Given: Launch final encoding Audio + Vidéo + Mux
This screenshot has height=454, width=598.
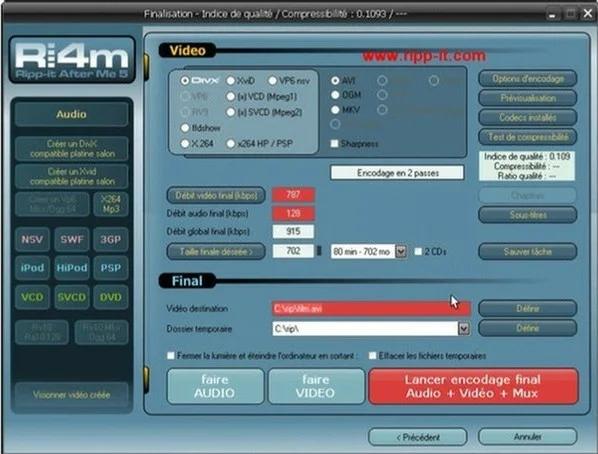Looking at the screenshot, I should click(x=473, y=386).
